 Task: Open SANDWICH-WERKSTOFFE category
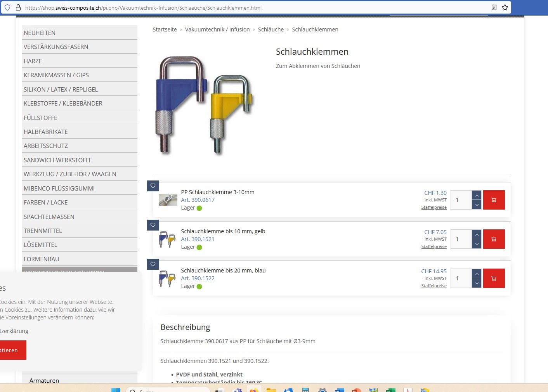[80, 160]
